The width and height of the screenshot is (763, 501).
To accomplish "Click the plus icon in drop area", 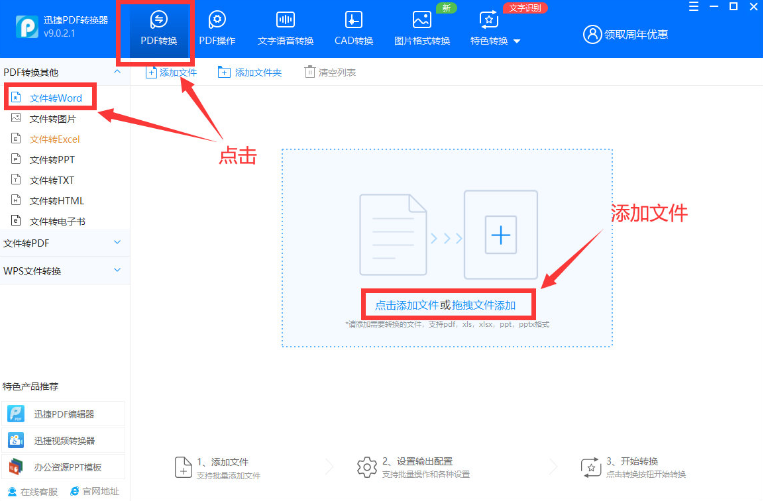I will [500, 235].
